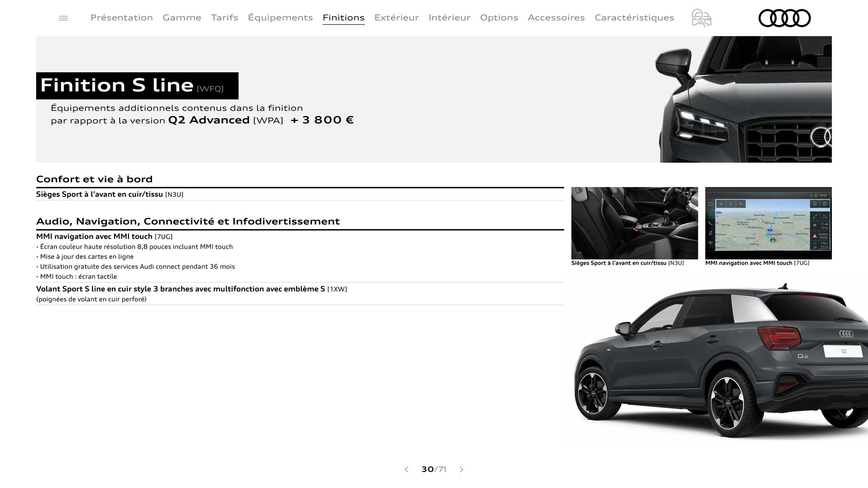The width and height of the screenshot is (868, 488).
Task: Go to the Options tab
Action: (499, 17)
